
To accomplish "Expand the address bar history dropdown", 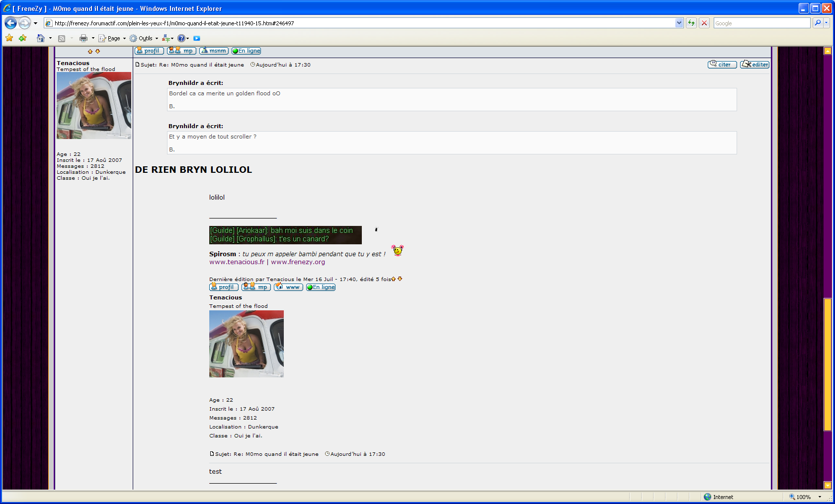I will point(679,23).
